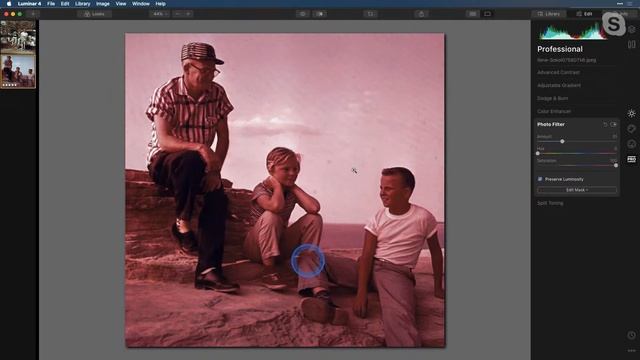Open the Image menu

coord(102,4)
